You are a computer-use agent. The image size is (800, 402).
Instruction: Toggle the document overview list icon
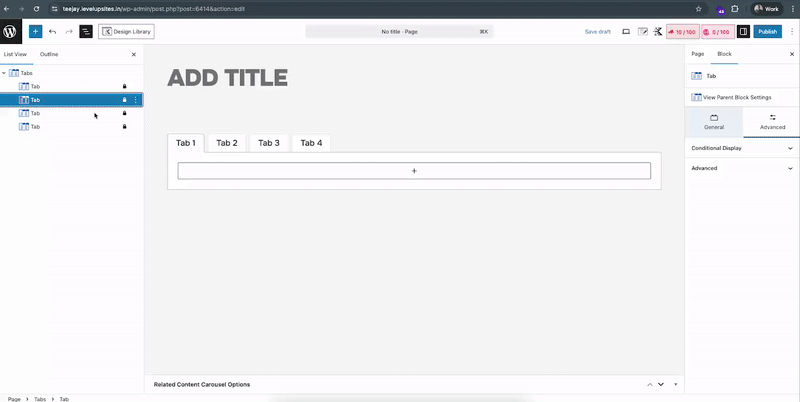click(x=85, y=32)
